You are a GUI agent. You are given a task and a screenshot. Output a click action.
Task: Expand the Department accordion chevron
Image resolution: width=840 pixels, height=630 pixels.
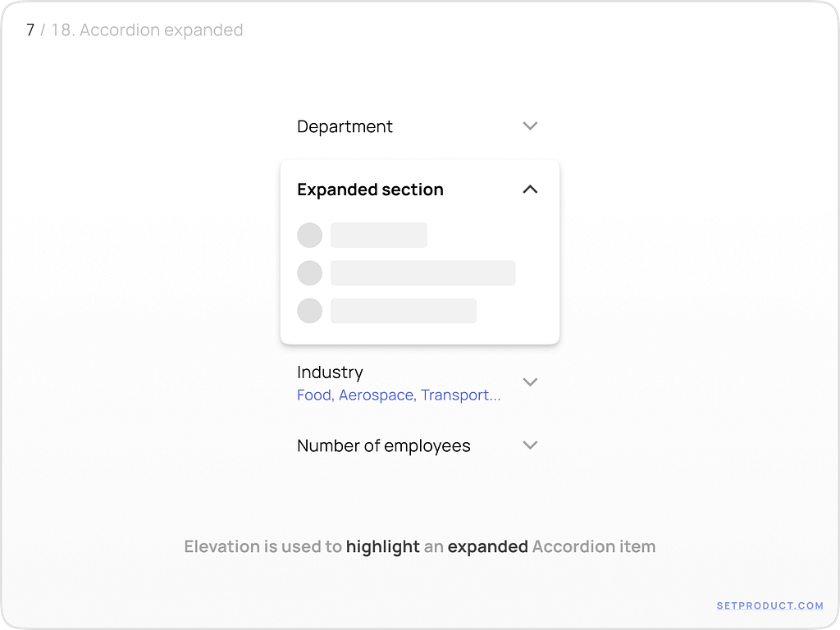tap(530, 126)
